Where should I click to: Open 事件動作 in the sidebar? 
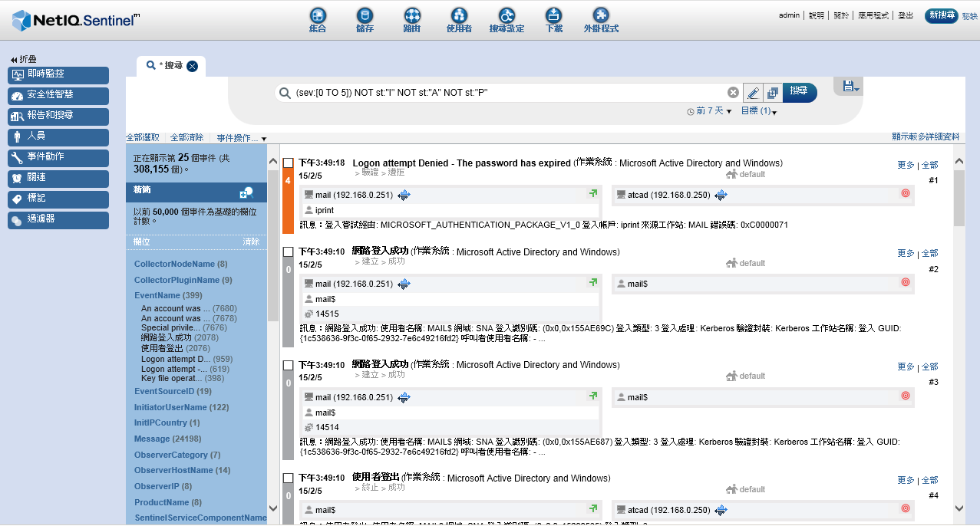[58, 158]
